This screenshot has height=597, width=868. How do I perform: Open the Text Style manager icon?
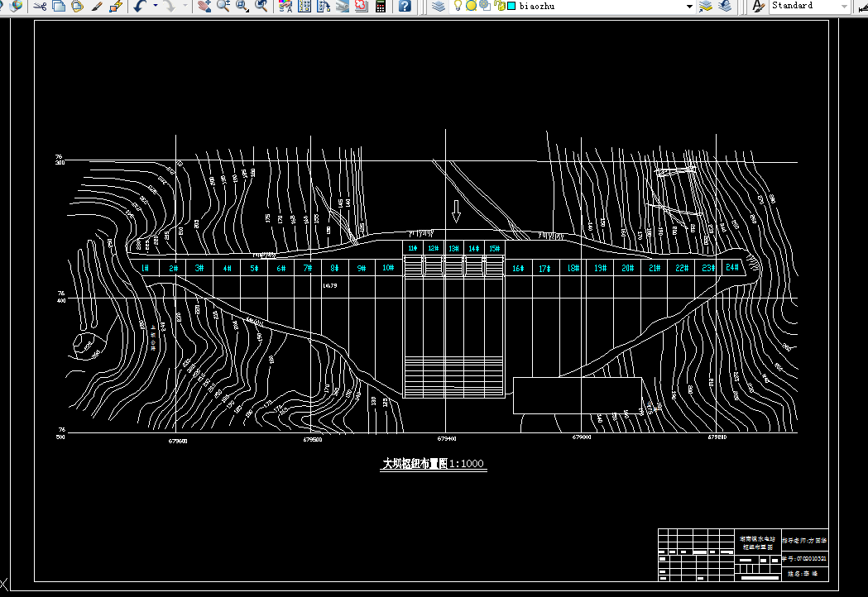(x=758, y=6)
